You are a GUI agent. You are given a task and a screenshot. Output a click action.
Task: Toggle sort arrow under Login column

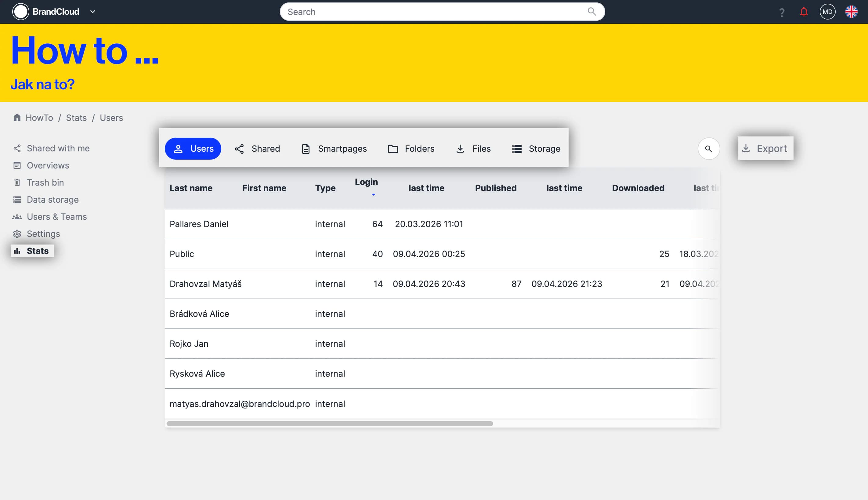coord(373,195)
